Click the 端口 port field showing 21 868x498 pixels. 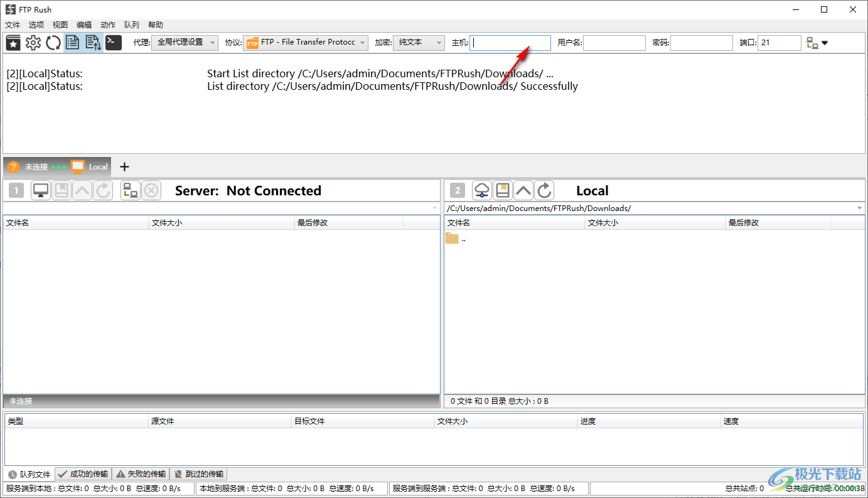click(780, 43)
